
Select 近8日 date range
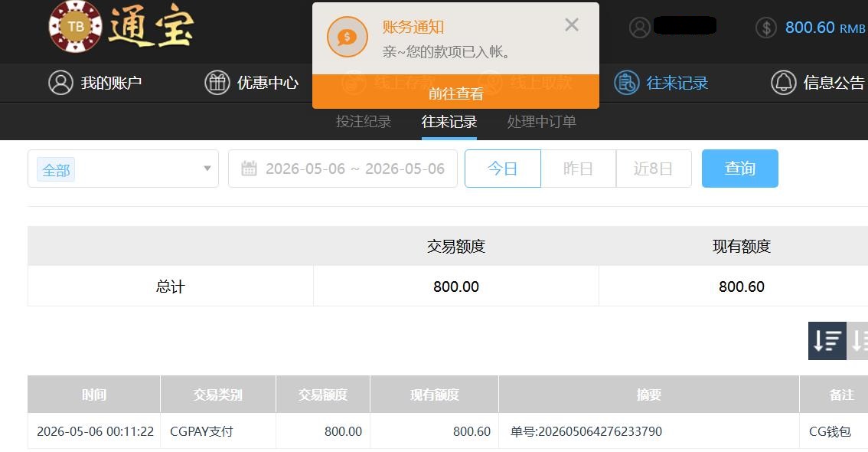653,169
